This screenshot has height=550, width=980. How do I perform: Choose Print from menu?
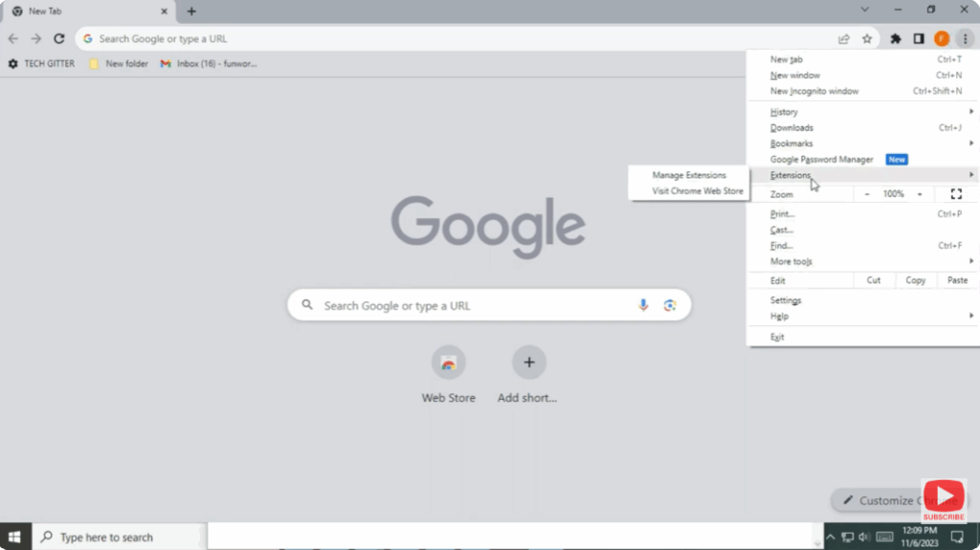(x=862, y=213)
